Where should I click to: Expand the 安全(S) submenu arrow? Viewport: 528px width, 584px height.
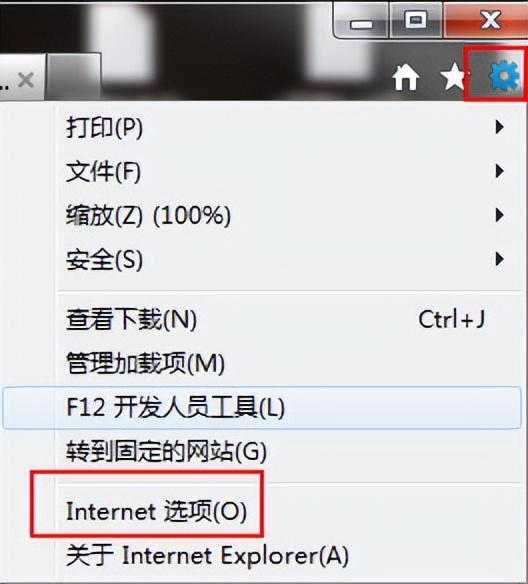pos(499,259)
